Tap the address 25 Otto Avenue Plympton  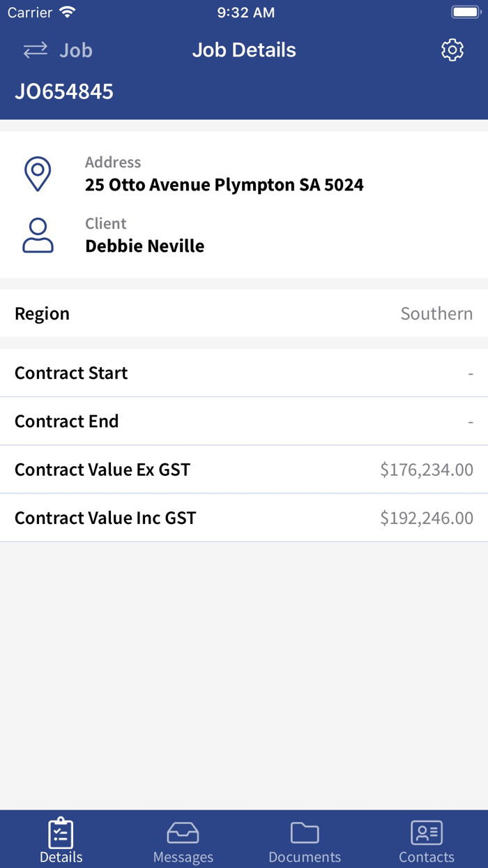point(224,185)
